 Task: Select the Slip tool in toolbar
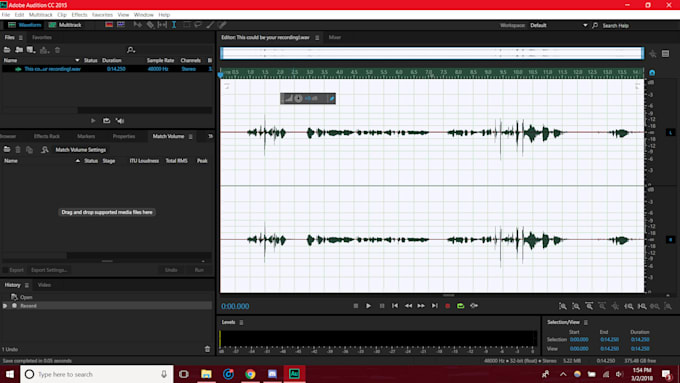tap(162, 25)
